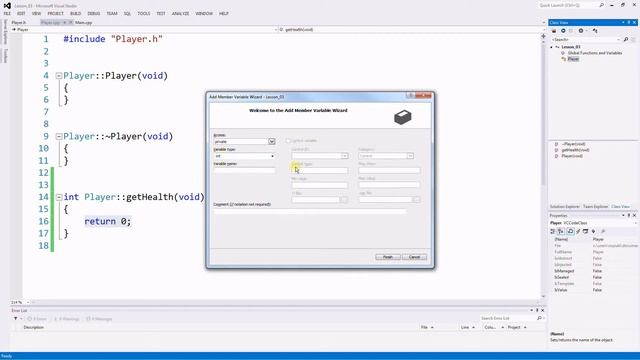
Task: Click the View Class Diagram icon in Class View
Action: (x=595, y=31)
